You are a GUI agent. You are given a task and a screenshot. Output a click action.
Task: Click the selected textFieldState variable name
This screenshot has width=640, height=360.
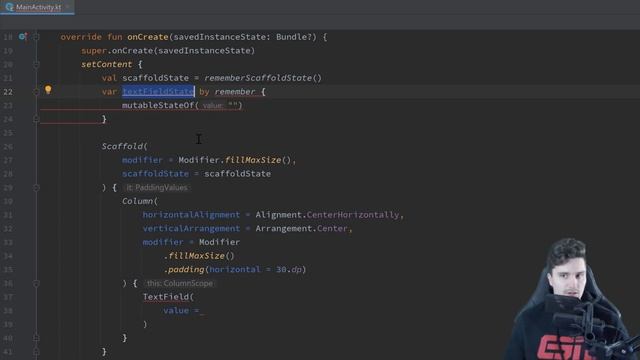(158, 91)
